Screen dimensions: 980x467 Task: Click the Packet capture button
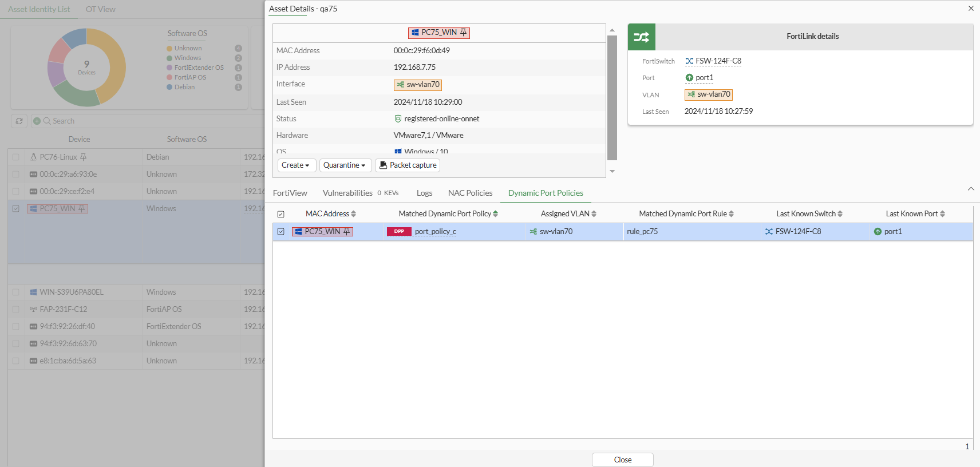(x=408, y=165)
